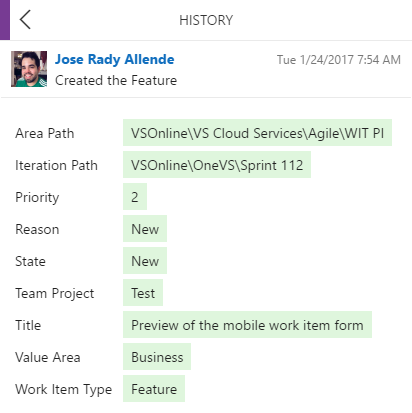Click the Area Path value VSOnline\VS Cloud Services
Screen dimensions: 412x413
point(257,133)
